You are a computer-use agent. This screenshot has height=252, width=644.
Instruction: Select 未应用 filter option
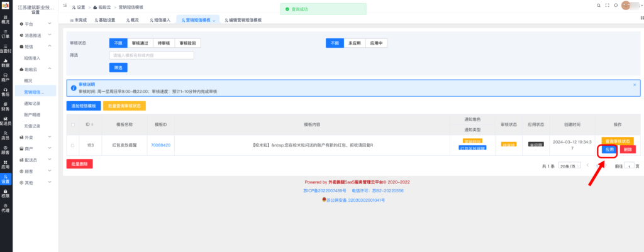pos(355,43)
